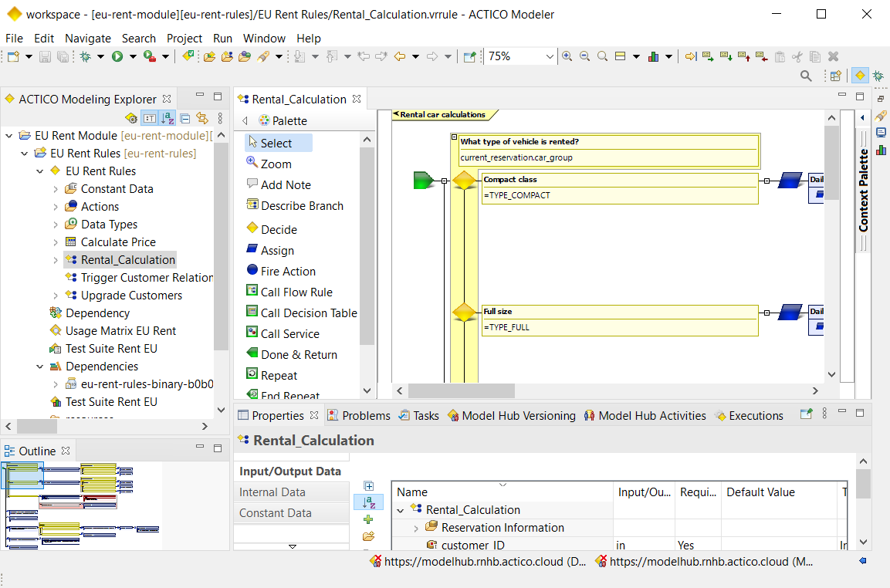Select Trigger Customer Relation in tree
This screenshot has width=890, height=588.
point(147,277)
